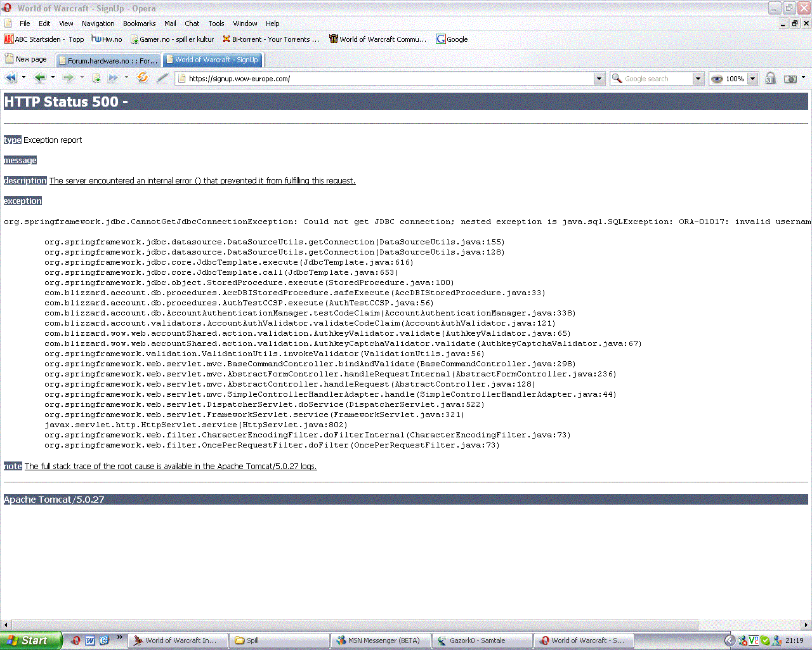This screenshot has height=650, width=812.
Task: Click the green shield tray icon
Action: tap(765, 640)
